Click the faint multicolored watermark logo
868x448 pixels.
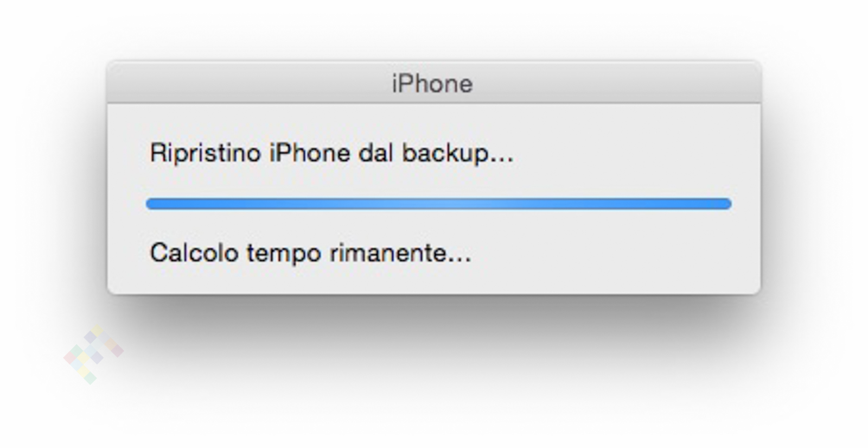coord(93,354)
